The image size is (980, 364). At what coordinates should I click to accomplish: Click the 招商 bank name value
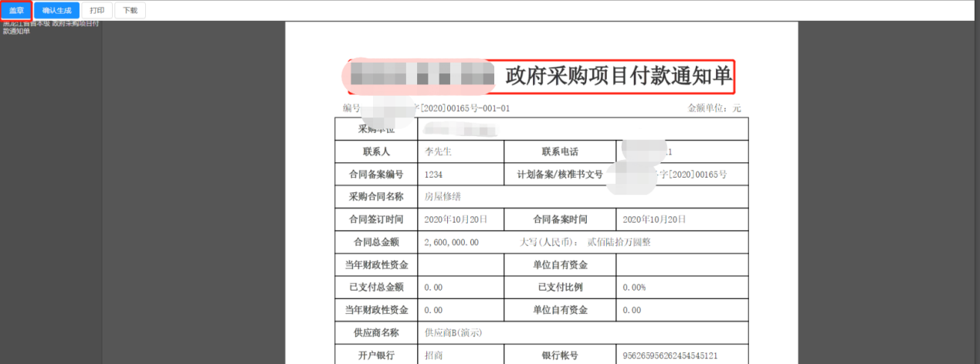coord(435,355)
